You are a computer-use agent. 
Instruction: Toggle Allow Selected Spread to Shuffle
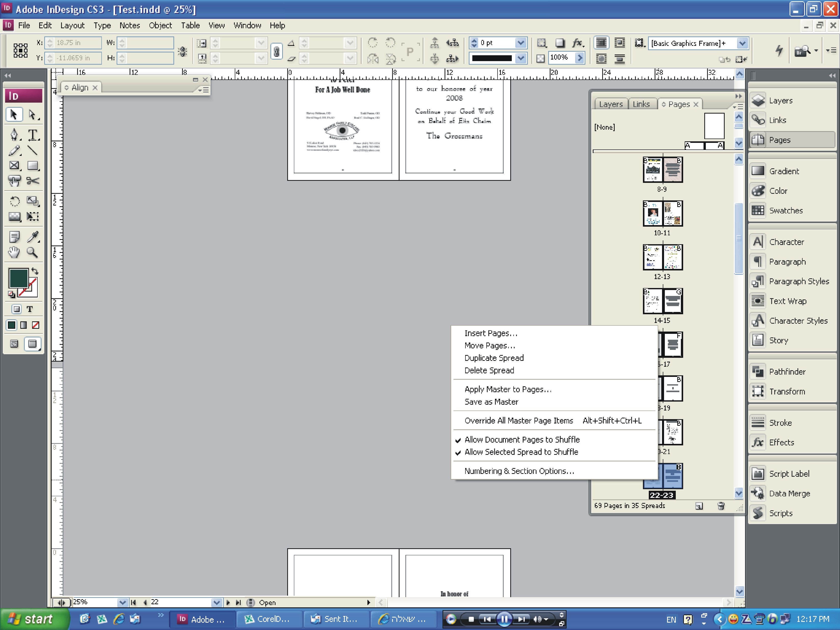[521, 452]
